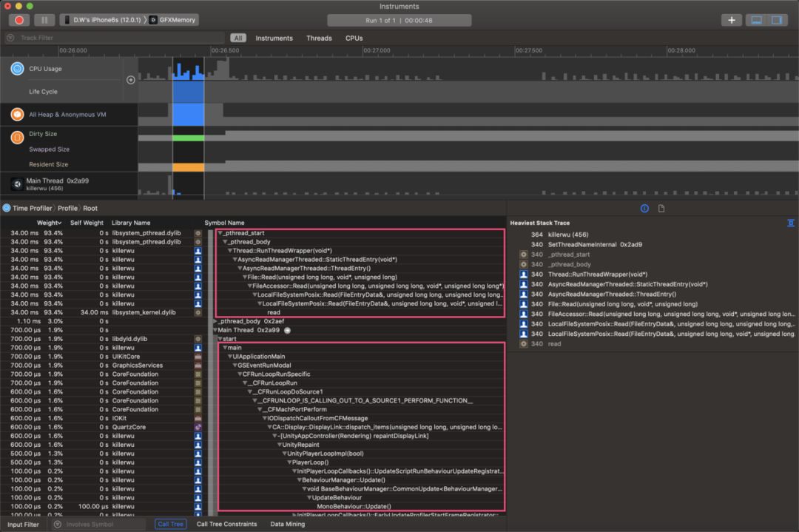799x532 pixels.
Task: Click the plus button beside CPU Usage track
Action: point(130,80)
